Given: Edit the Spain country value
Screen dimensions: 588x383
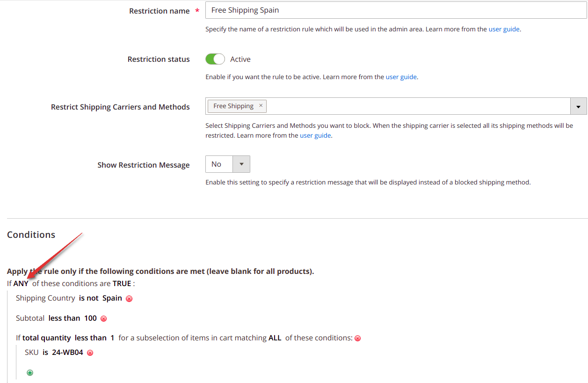Looking at the screenshot, I should (x=112, y=298).
